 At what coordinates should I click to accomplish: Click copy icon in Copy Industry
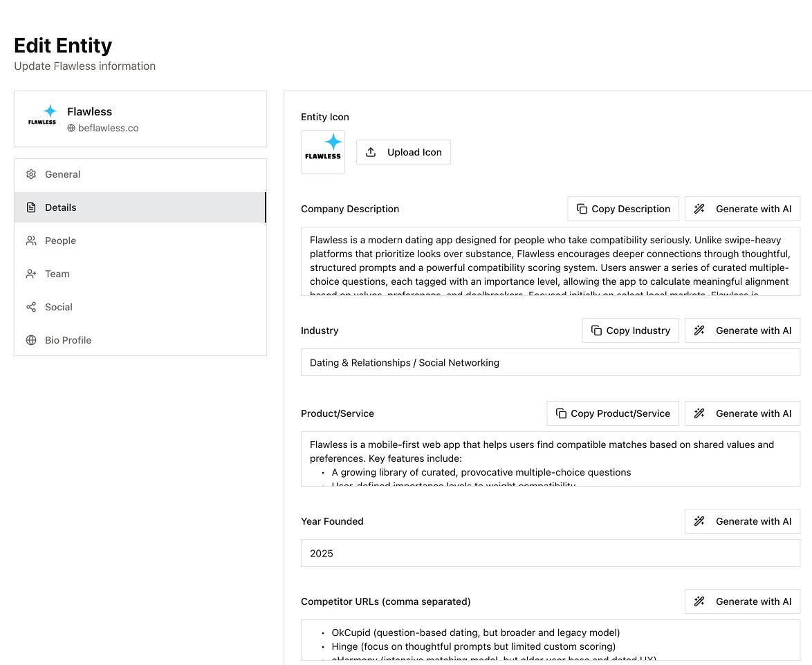[596, 330]
